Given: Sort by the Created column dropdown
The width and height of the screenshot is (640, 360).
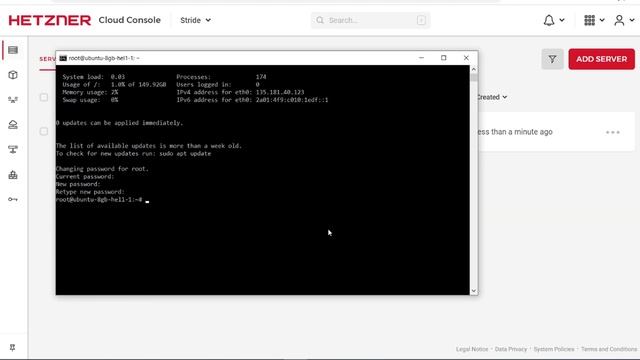Looking at the screenshot, I should (492, 97).
